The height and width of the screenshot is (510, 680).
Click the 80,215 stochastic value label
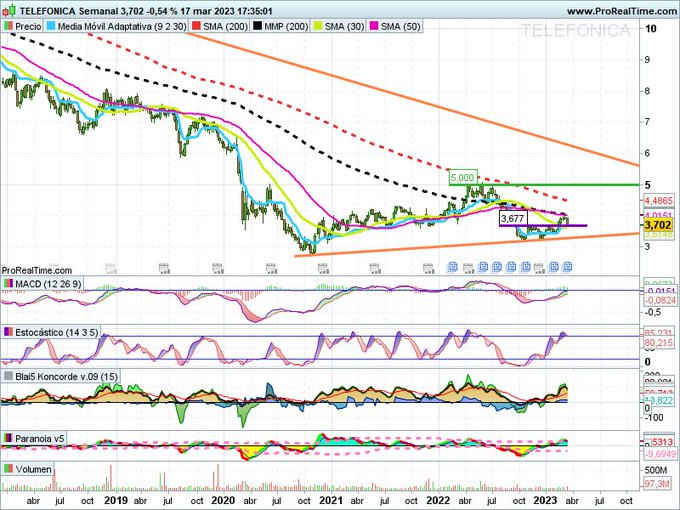pos(658,343)
